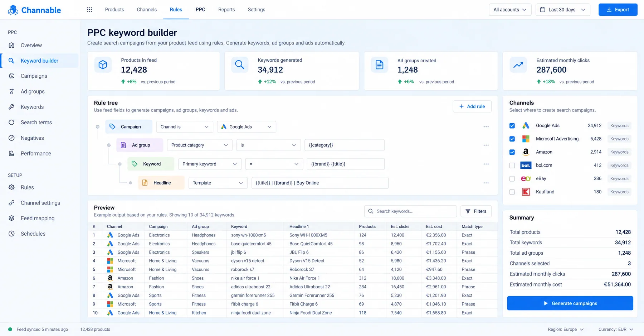The height and width of the screenshot is (336, 644).
Task: Open the apps grid icon
Action: click(89, 10)
